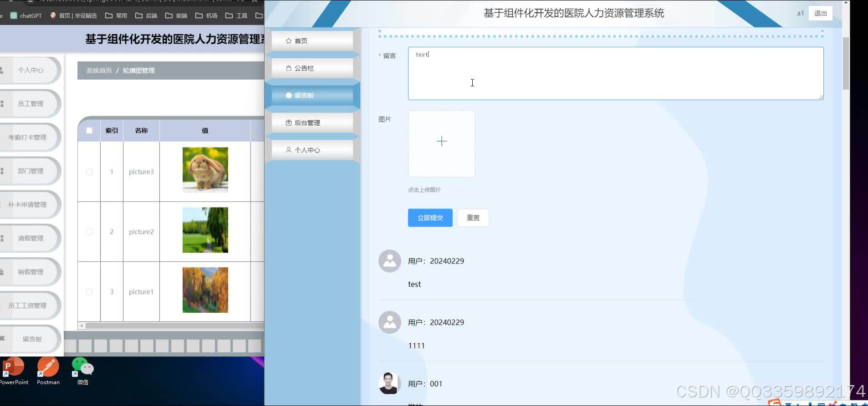The image size is (868, 406).
Task: Click photo avatar of user 001
Action: pyautogui.click(x=390, y=383)
